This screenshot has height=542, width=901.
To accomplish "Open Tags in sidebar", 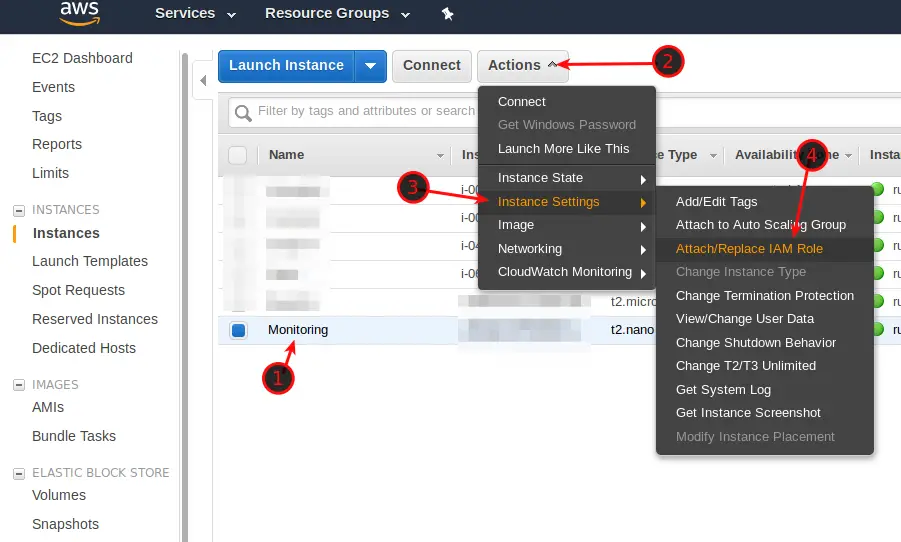I will click(x=47, y=116).
